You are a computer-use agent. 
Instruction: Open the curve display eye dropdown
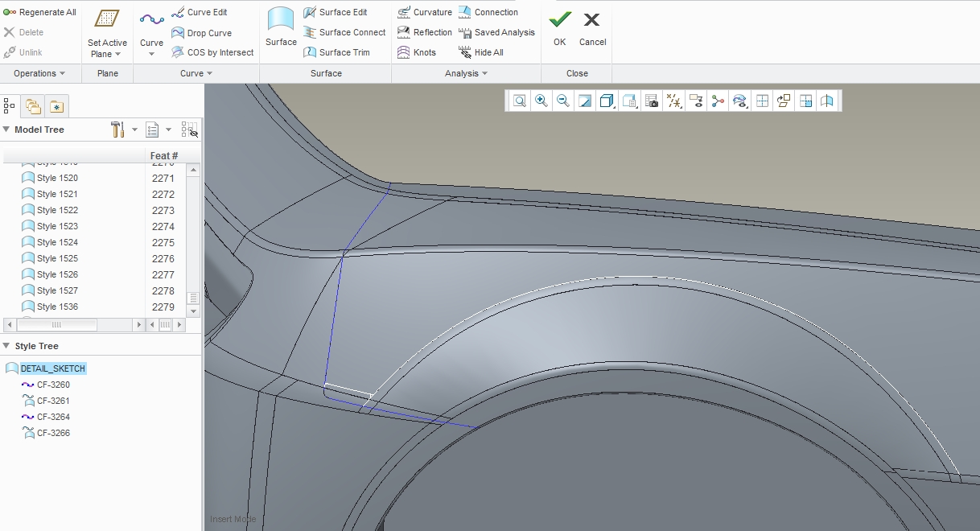coord(740,101)
